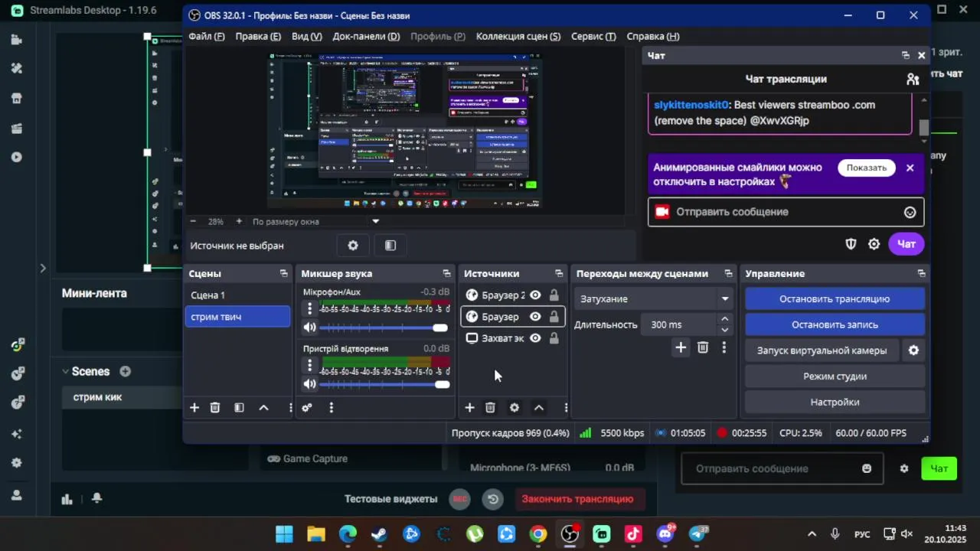Remove selected source with trash icon in Источники
980x551 pixels.
[x=490, y=408]
